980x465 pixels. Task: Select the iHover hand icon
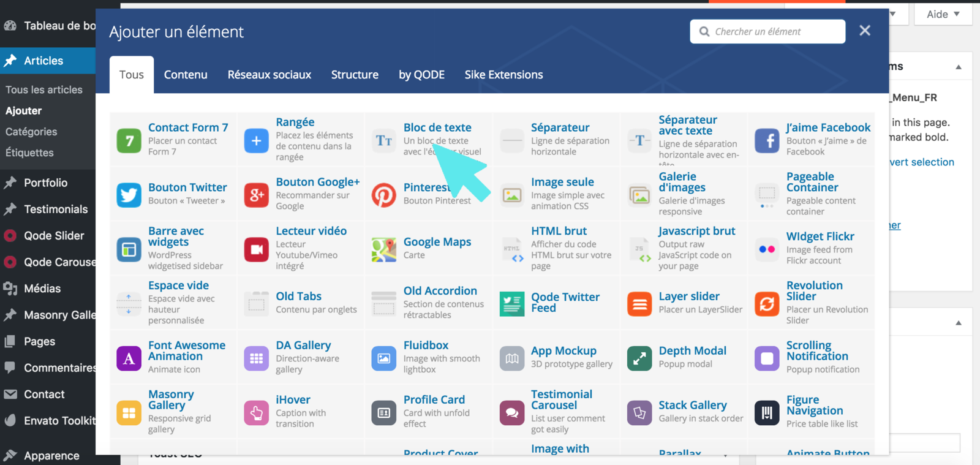click(x=257, y=413)
